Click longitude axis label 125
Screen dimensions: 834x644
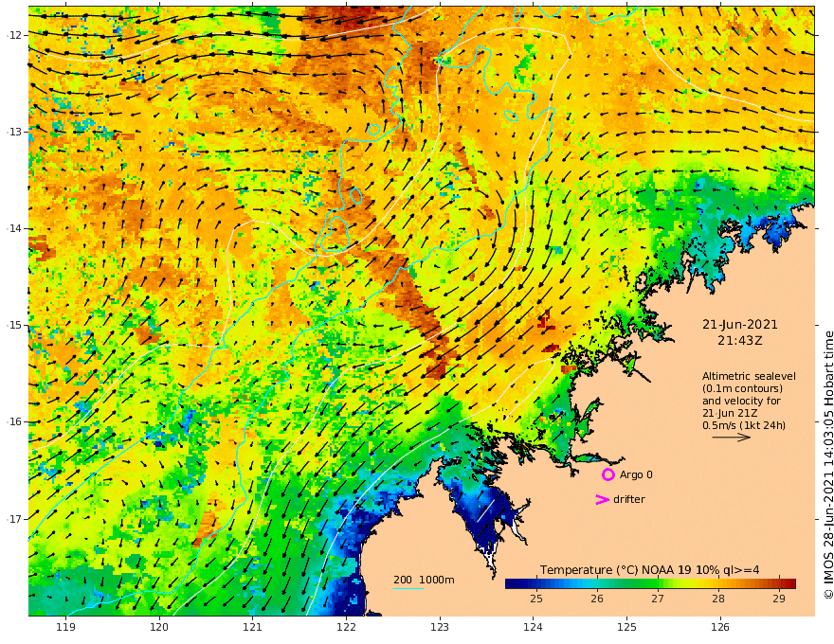click(x=627, y=627)
